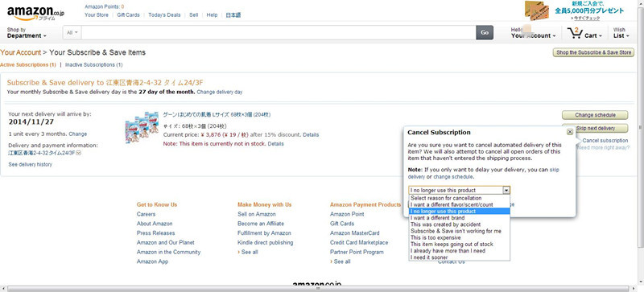Click Change delivery day link
This screenshot has height=292, width=644.
[x=219, y=92]
